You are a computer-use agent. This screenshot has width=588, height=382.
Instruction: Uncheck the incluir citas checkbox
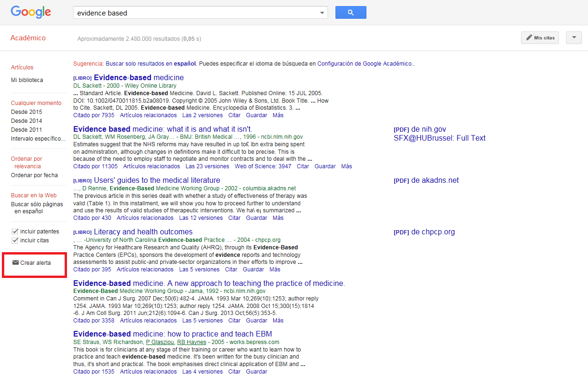click(x=15, y=240)
